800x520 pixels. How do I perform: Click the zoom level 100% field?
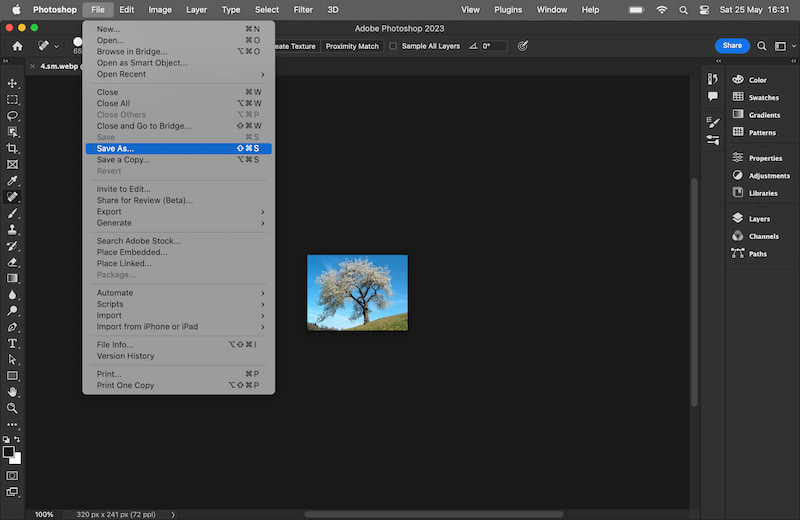coord(44,514)
